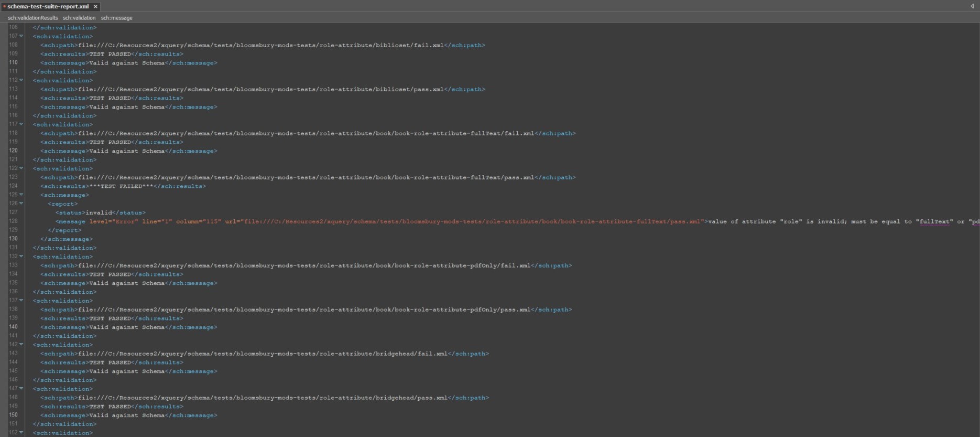Viewport: 980px width, 437px height.
Task: Click Valid against Schema on line 150
Action: pyautogui.click(x=127, y=415)
